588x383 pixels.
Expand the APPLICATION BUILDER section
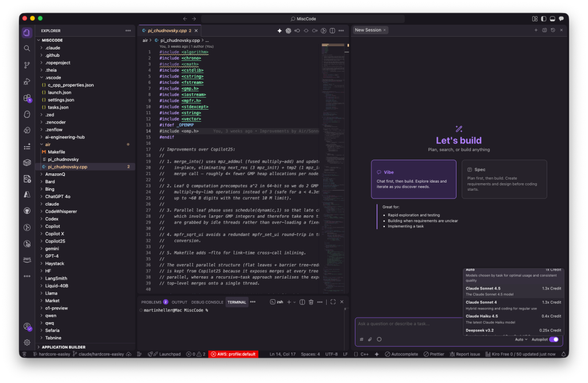point(63,347)
